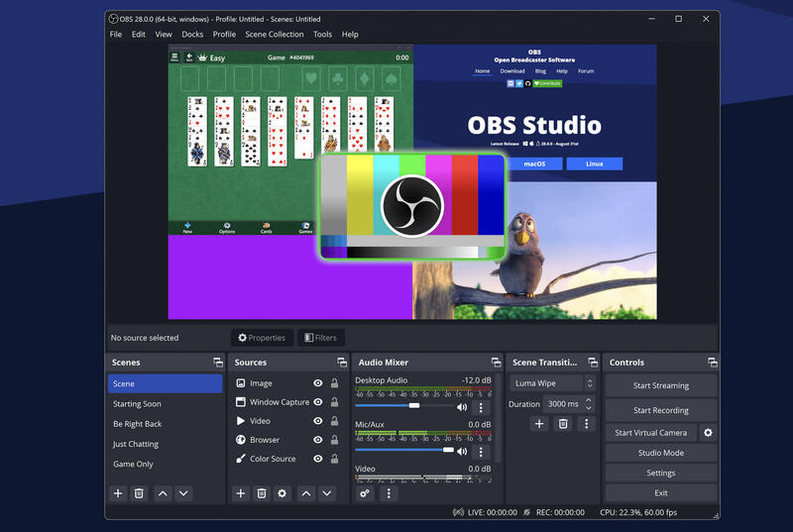The height and width of the screenshot is (532, 793).
Task: Click the Audio Mixer vertical scrollbar
Action: 498,419
